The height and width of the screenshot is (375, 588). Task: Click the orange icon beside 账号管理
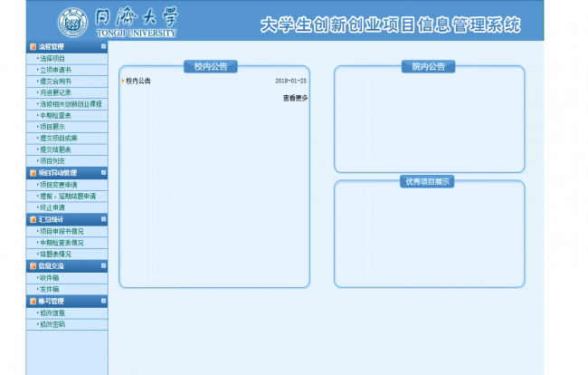coord(33,301)
